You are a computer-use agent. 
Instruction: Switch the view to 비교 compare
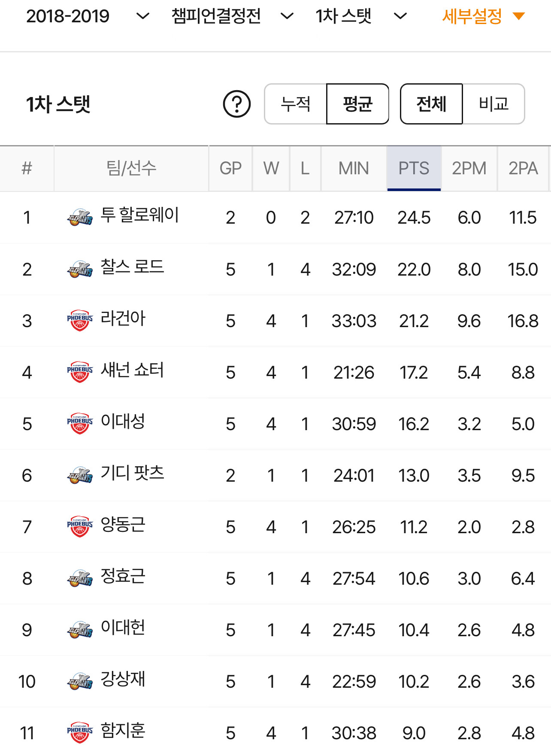[493, 104]
